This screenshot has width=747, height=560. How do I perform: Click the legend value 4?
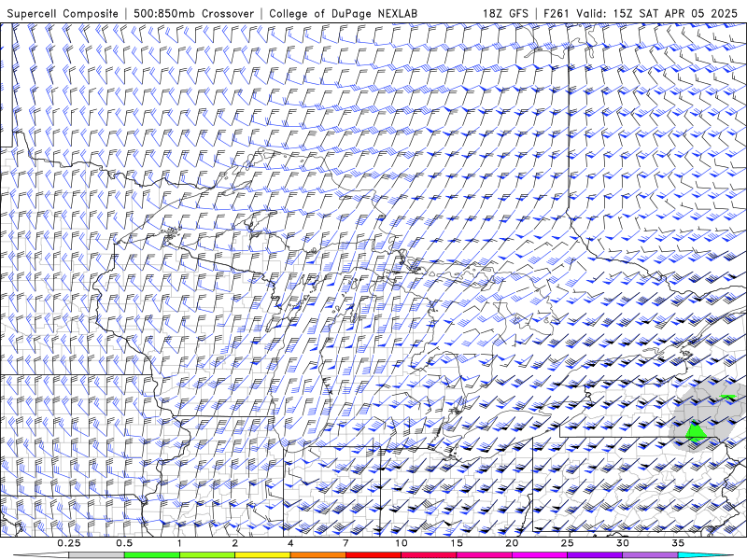click(x=290, y=543)
